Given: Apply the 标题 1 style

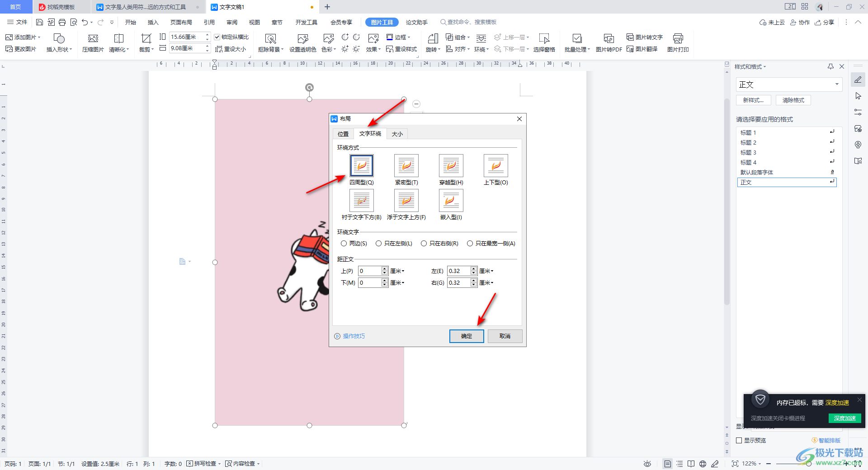Looking at the screenshot, I should click(787, 133).
